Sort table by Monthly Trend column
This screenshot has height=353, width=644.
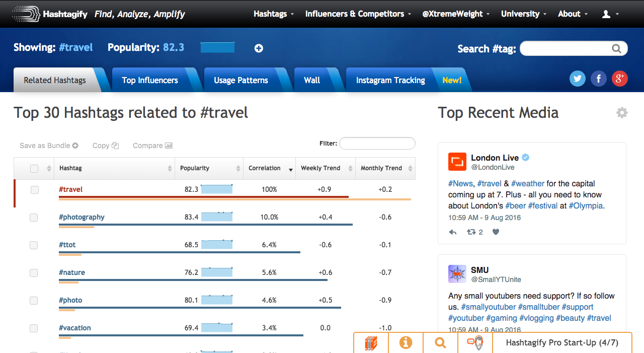point(385,168)
